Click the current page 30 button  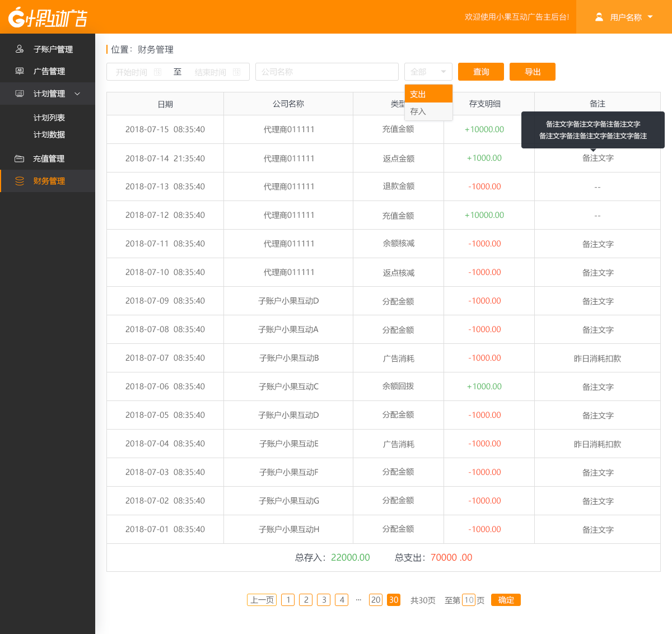coord(394,600)
